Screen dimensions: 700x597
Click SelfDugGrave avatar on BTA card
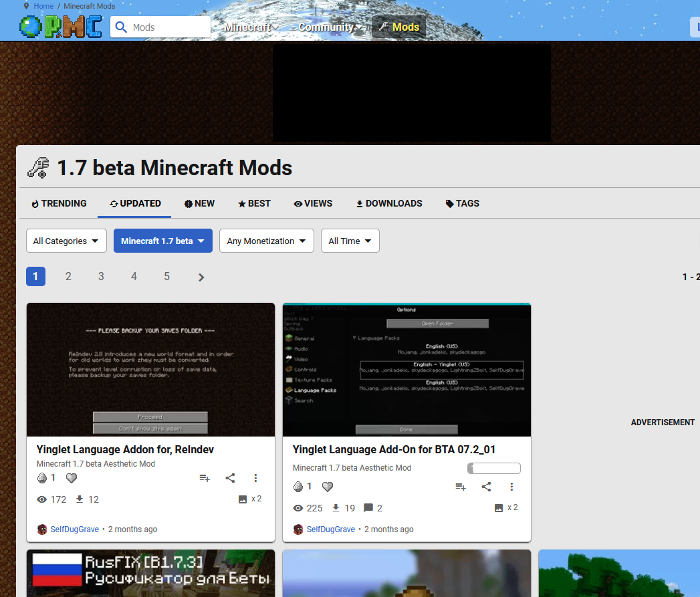[298, 529]
